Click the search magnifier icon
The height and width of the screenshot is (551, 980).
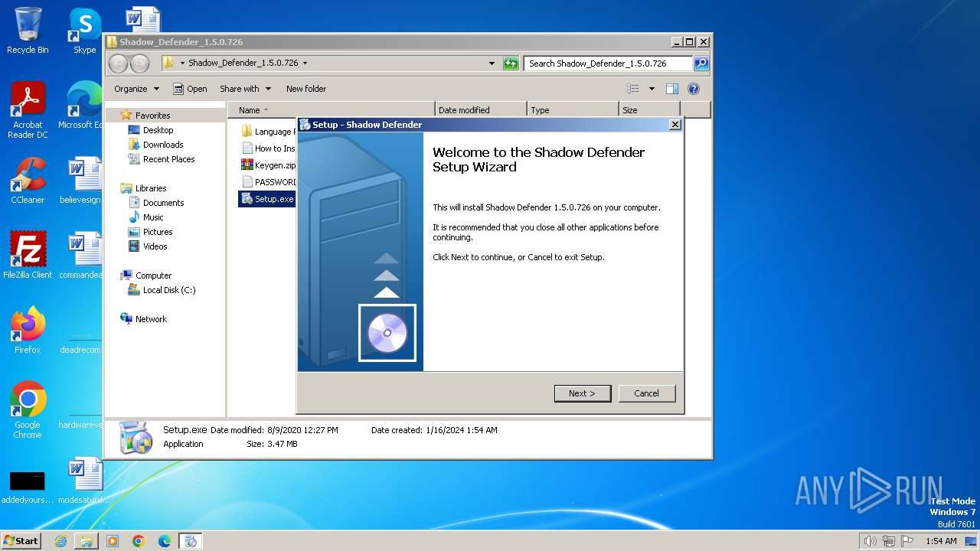701,64
